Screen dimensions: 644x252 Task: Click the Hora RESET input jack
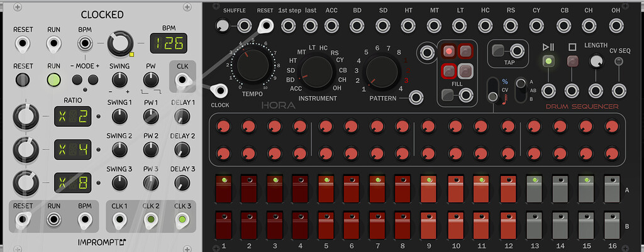coord(266,26)
